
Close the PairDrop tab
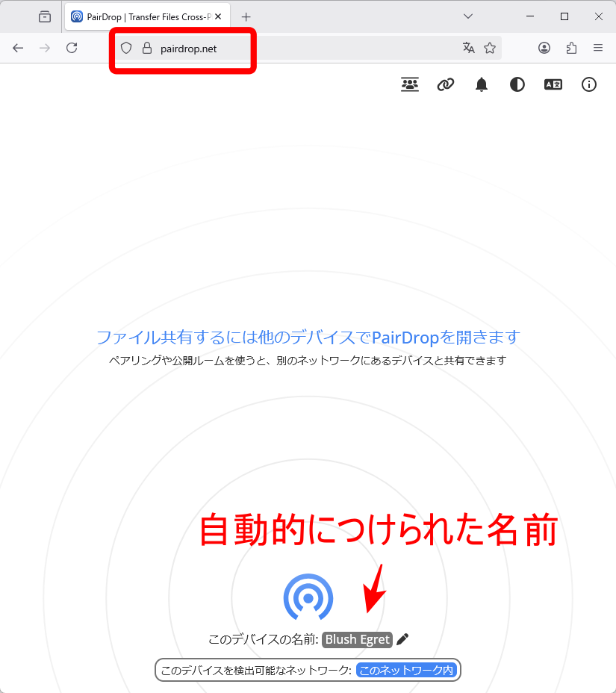pos(218,16)
